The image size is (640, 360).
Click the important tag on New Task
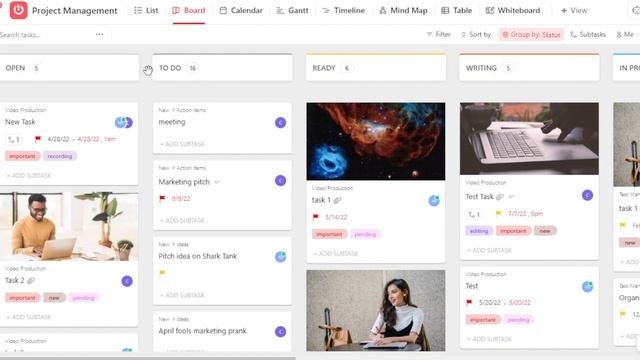(22, 156)
